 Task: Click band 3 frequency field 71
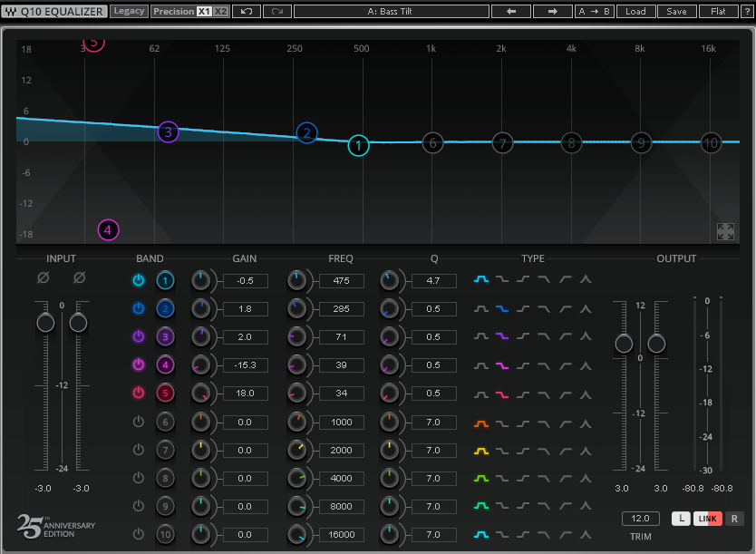[x=342, y=336]
